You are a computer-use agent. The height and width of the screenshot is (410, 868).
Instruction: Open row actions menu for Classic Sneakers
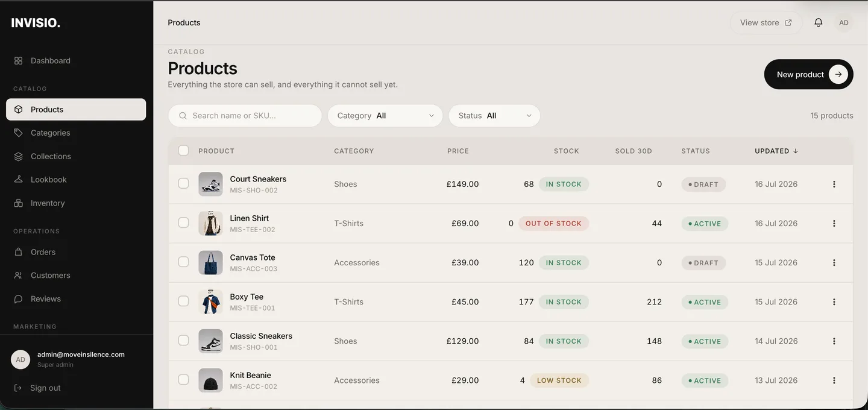834,341
